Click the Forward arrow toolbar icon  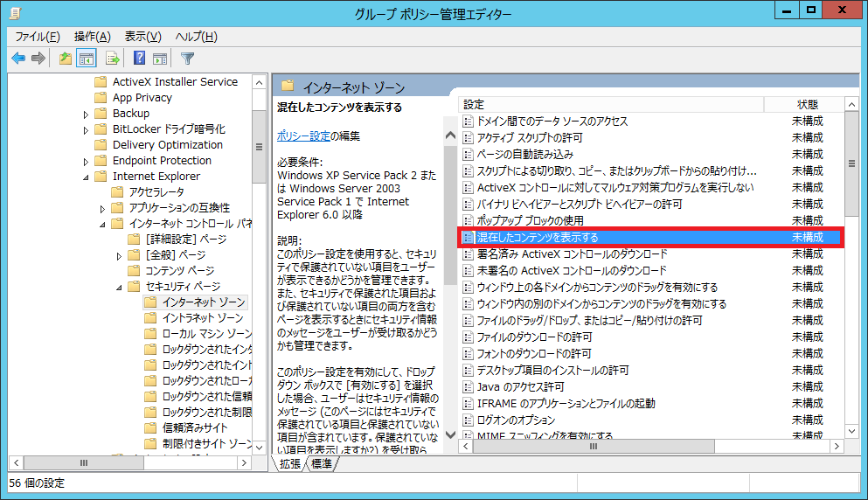38,59
